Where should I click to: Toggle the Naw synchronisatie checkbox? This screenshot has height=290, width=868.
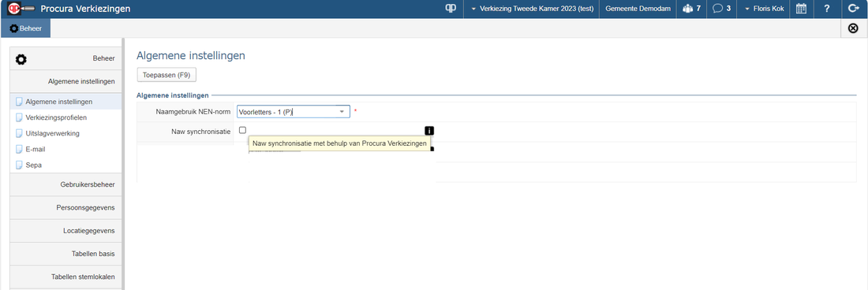[242, 130]
